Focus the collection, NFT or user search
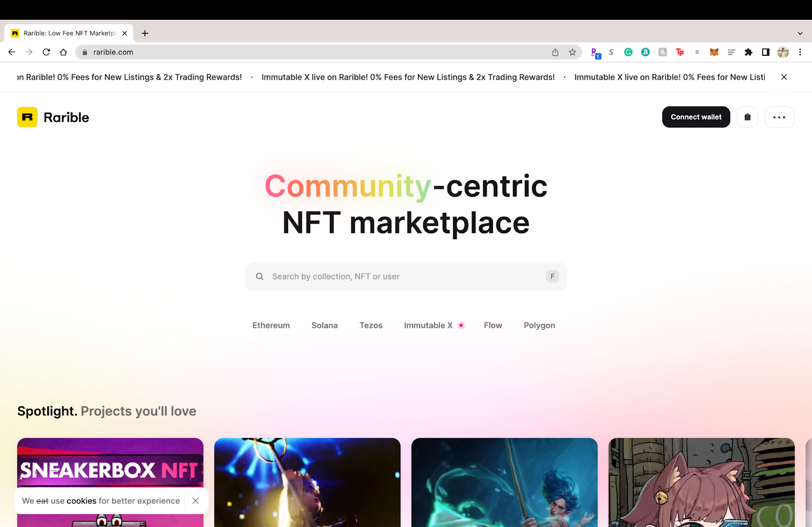This screenshot has width=812, height=527. [406, 276]
